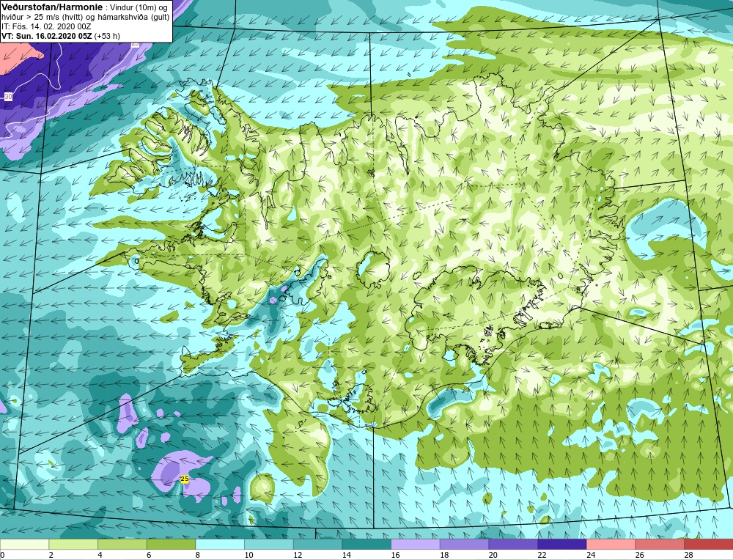Click the 12–14 m/s teal legend swatch
Viewport: 733px width, 560px height.
click(317, 544)
